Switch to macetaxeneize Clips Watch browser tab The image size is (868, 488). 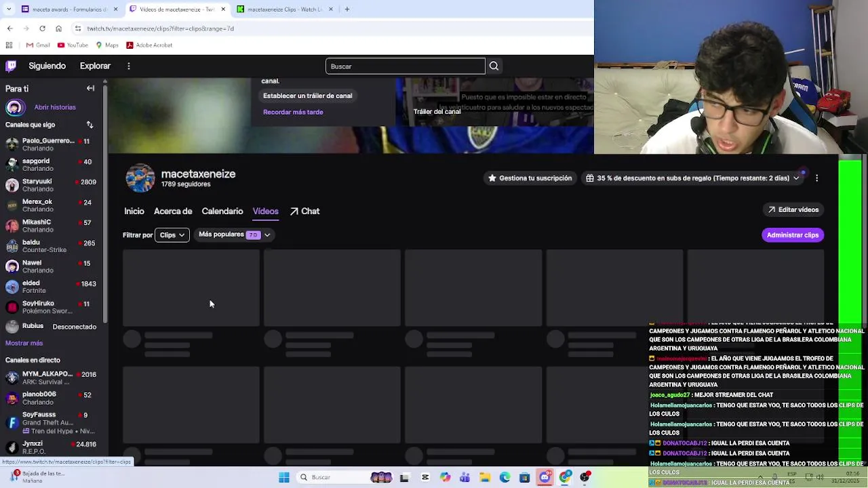(285, 9)
